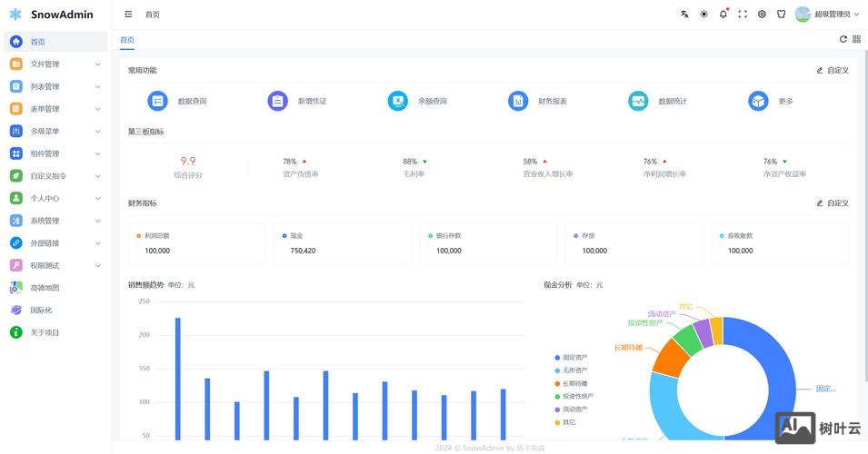Toggle 流动资产 legend item
868x454 pixels.
click(571, 410)
